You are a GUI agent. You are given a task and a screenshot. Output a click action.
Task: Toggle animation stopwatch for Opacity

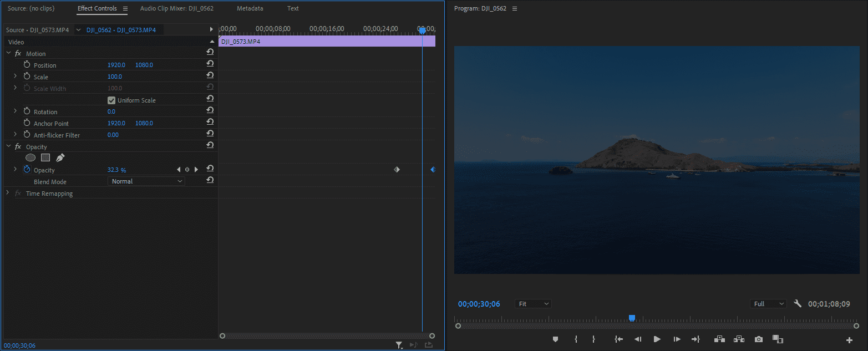27,169
